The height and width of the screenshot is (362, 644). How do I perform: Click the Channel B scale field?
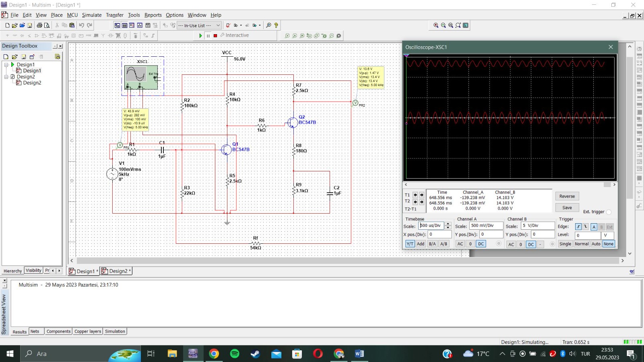[x=538, y=226]
